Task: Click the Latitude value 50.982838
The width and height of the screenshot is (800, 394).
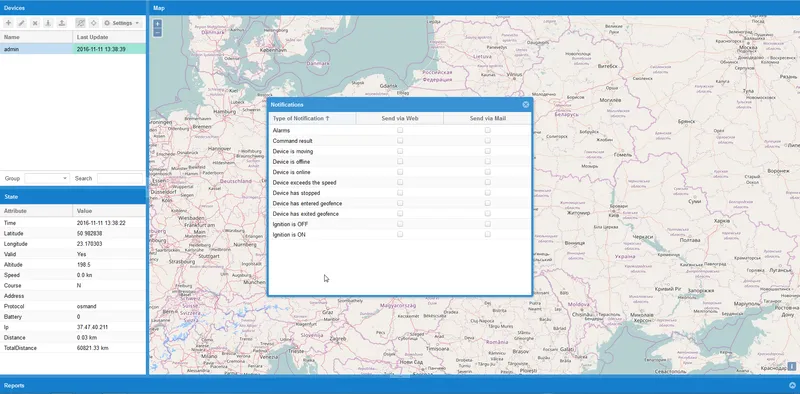Action: 90,233
